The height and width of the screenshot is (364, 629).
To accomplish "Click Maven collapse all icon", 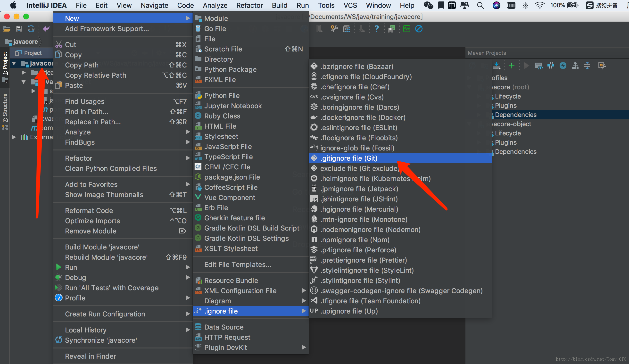I will point(587,66).
